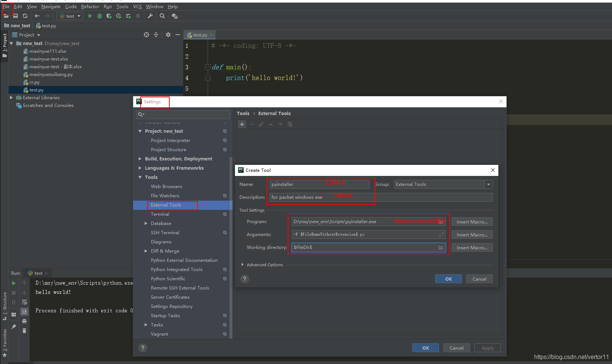The width and height of the screenshot is (612, 364).
Task: Run the 'test' configuration with green play icon
Action: click(x=90, y=16)
